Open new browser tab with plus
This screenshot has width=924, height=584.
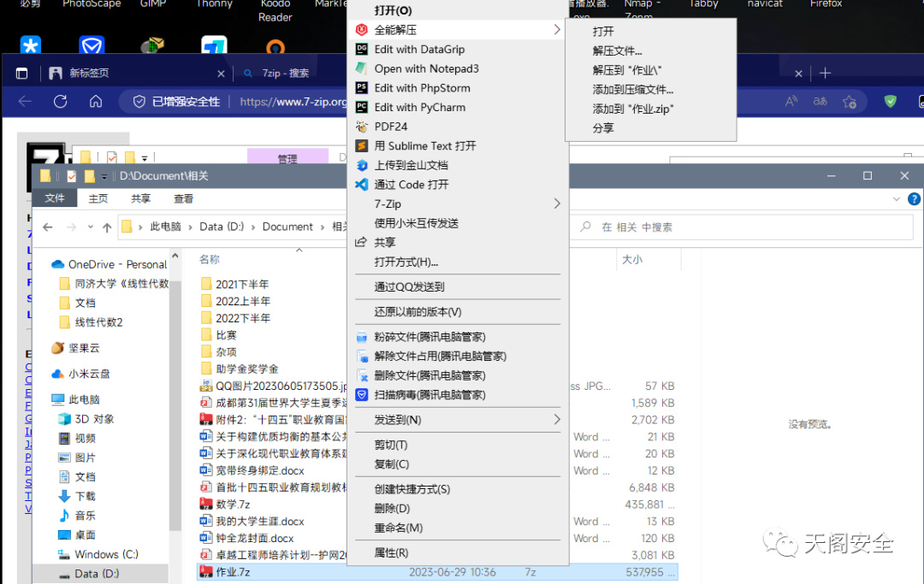tap(825, 73)
